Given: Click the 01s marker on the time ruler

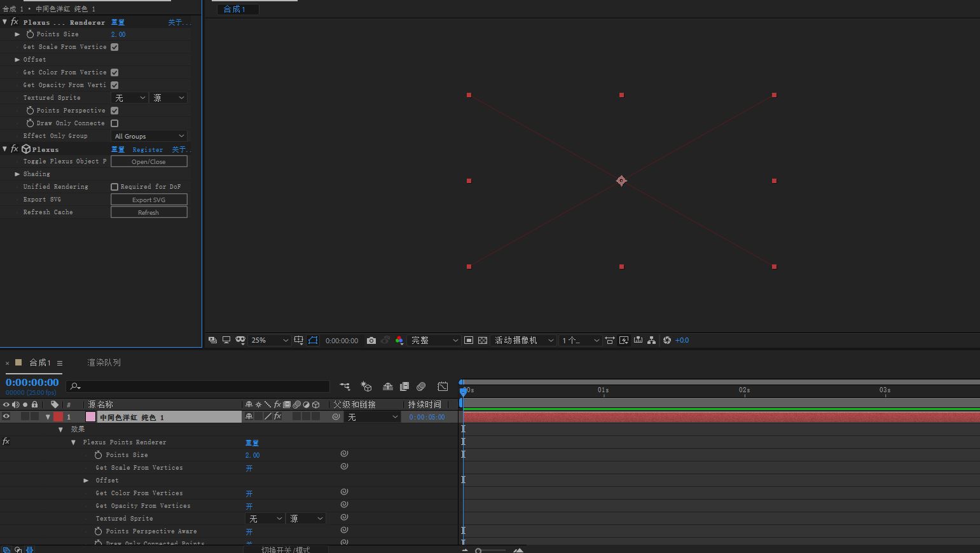Looking at the screenshot, I should pos(603,390).
